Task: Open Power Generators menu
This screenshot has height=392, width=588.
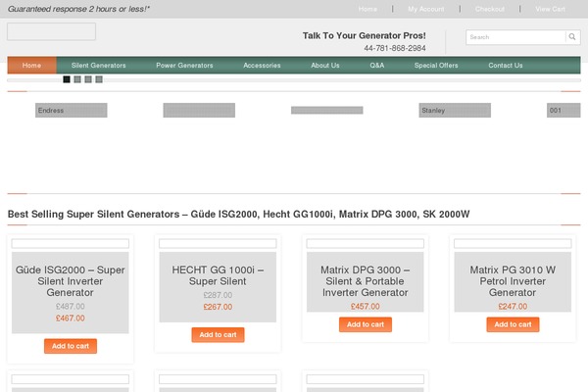Action: (x=184, y=66)
